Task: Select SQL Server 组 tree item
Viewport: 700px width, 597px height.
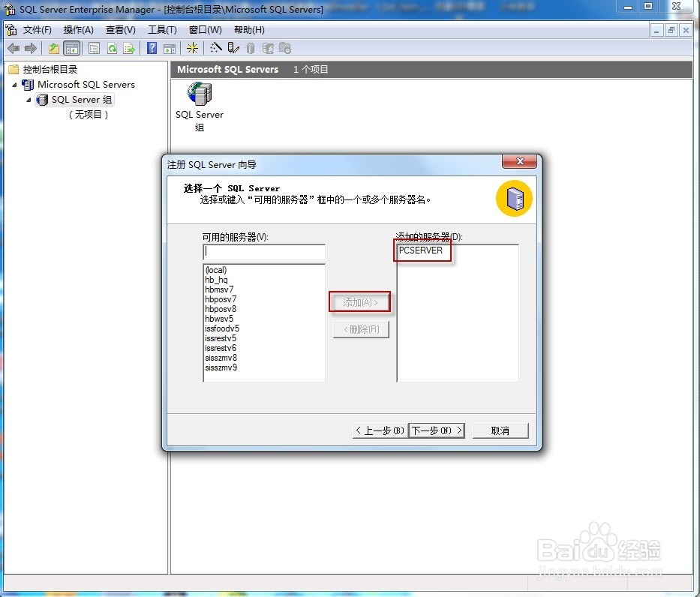Action: click(x=82, y=100)
